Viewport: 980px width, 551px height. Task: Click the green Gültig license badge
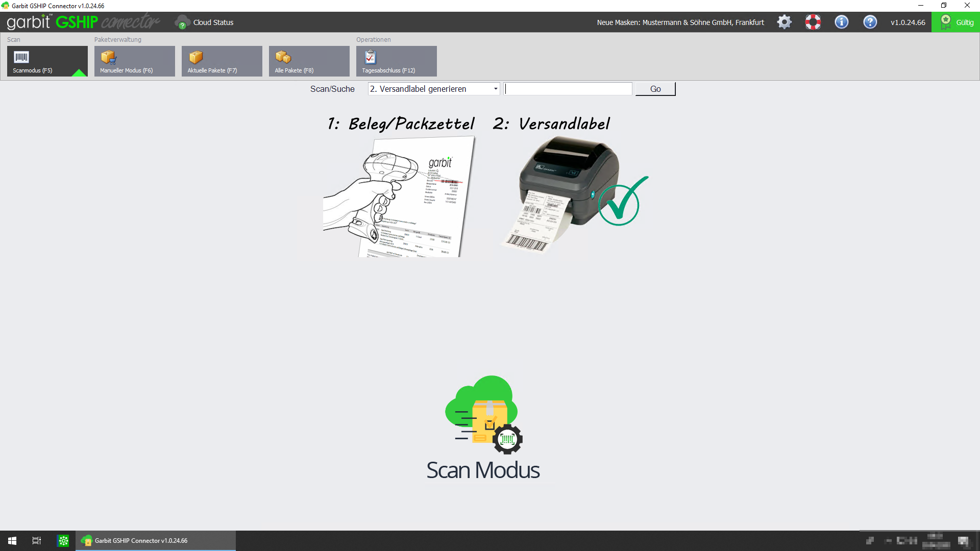tap(955, 22)
